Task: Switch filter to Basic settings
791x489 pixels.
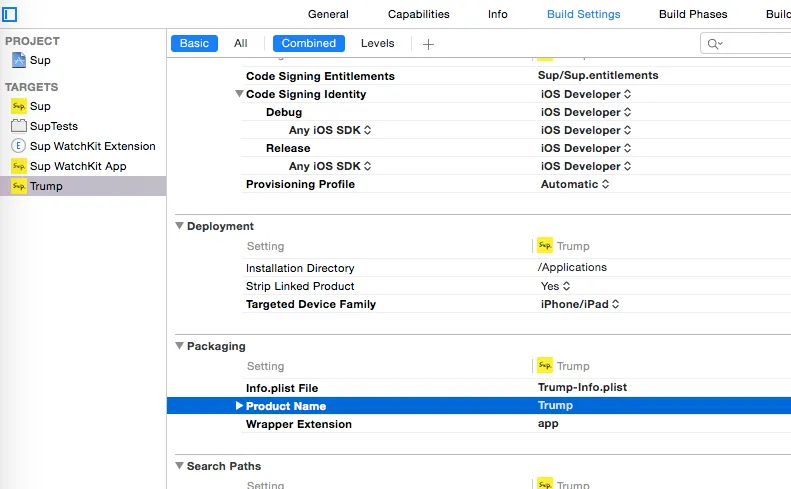Action: pos(194,43)
